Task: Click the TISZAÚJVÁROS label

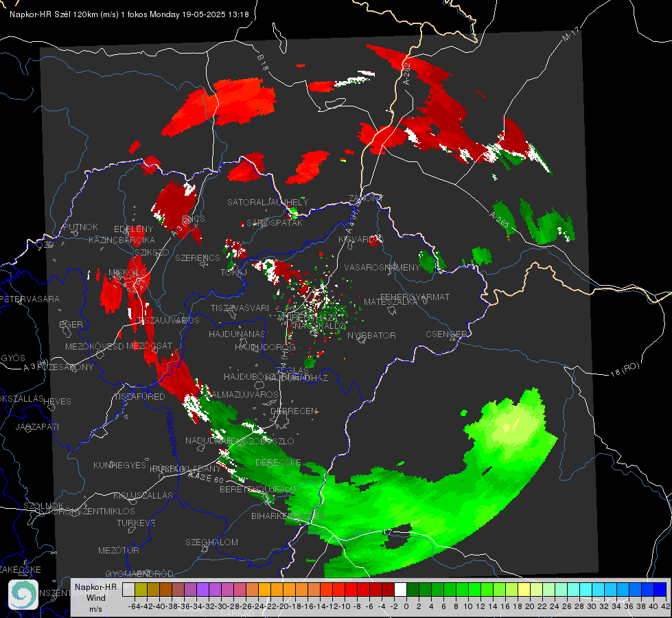Action: click(167, 321)
